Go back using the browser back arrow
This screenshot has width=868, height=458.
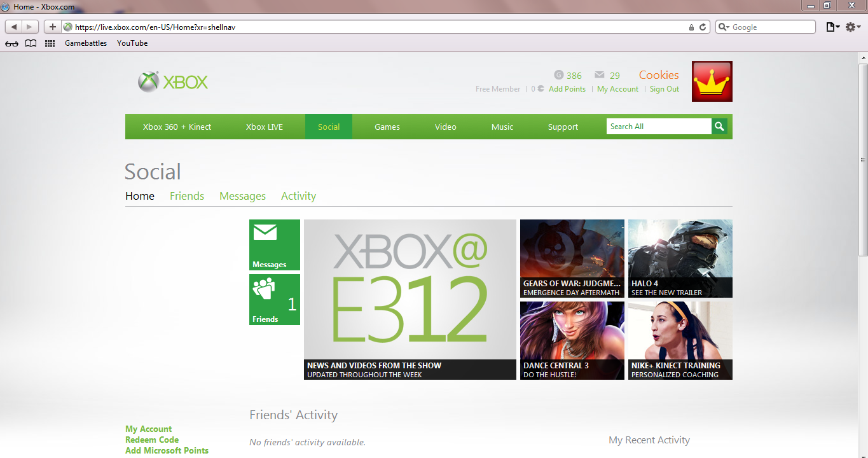(x=14, y=27)
